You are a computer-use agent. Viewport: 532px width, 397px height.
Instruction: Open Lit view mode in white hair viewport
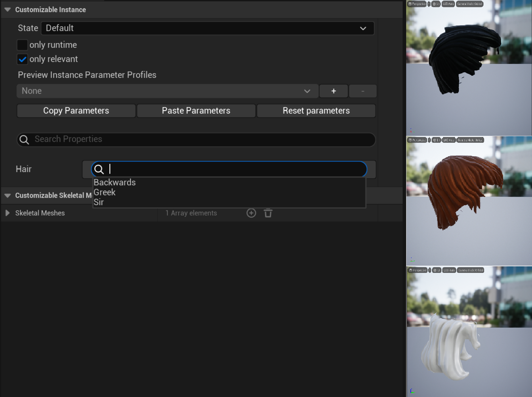(437, 270)
